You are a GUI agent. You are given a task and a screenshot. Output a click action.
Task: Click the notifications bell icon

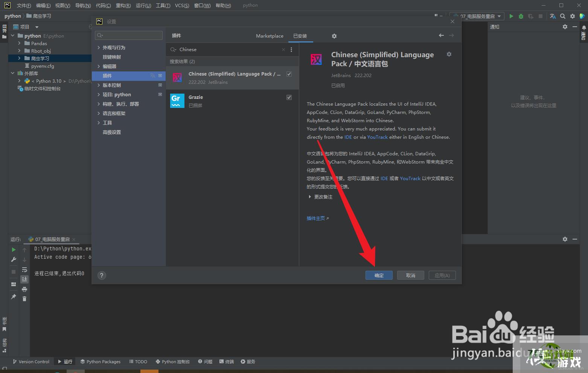click(584, 27)
